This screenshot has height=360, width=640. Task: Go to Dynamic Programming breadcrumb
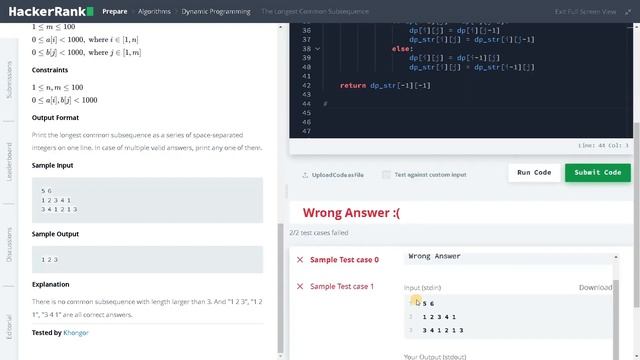tap(216, 11)
